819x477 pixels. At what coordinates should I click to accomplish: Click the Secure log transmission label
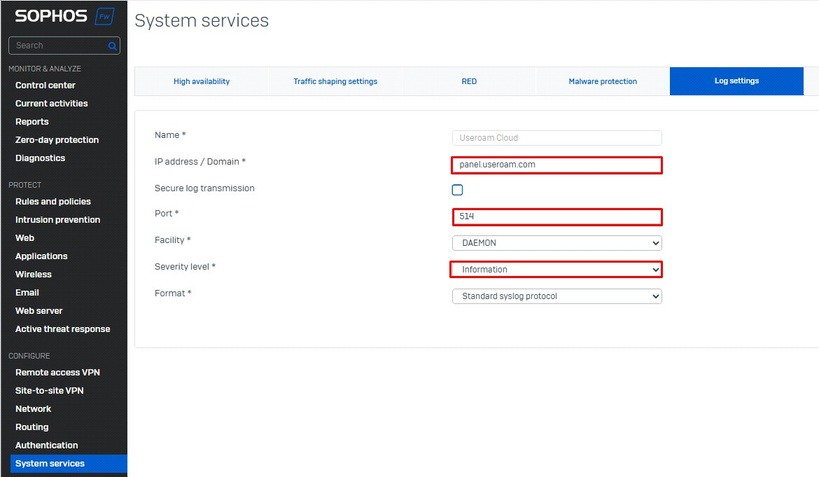click(204, 188)
